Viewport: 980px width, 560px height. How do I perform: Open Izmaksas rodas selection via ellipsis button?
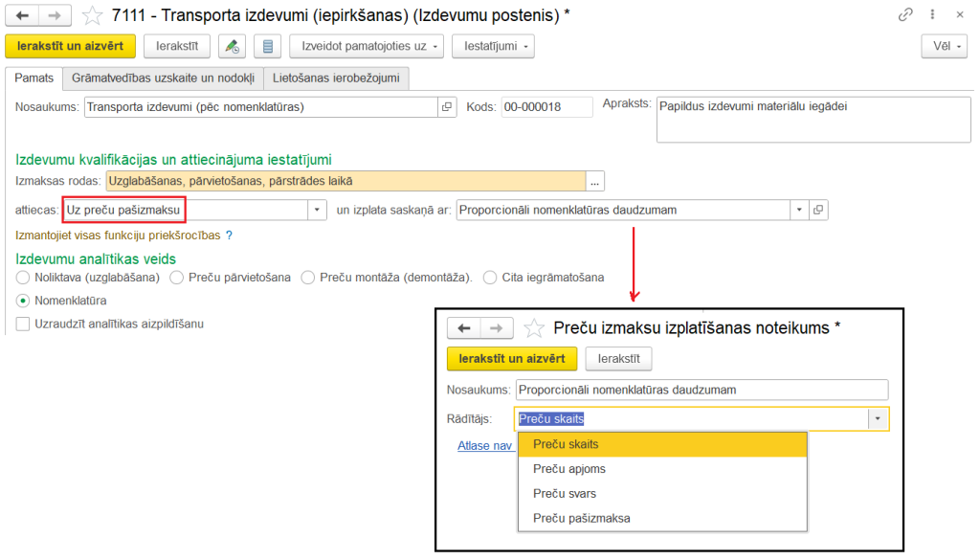click(595, 179)
